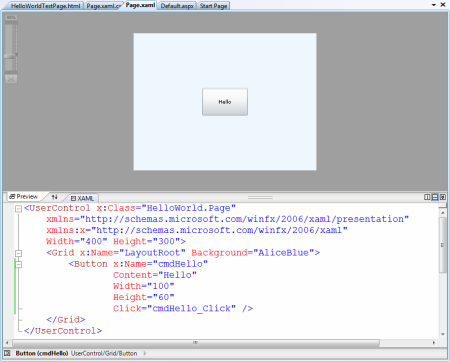
Task: Switch to the Preview pane tab
Action: click(x=23, y=197)
